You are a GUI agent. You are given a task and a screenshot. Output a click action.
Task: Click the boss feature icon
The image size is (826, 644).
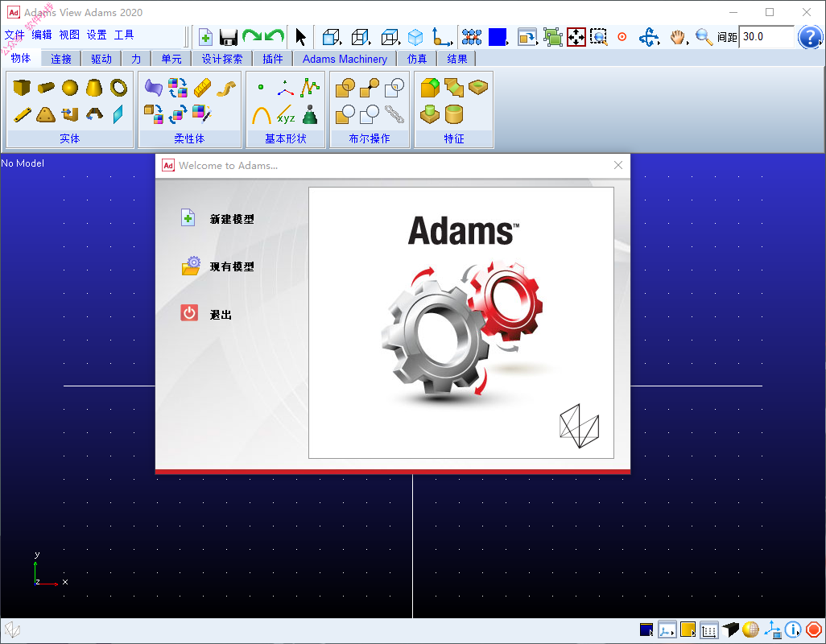(430, 114)
